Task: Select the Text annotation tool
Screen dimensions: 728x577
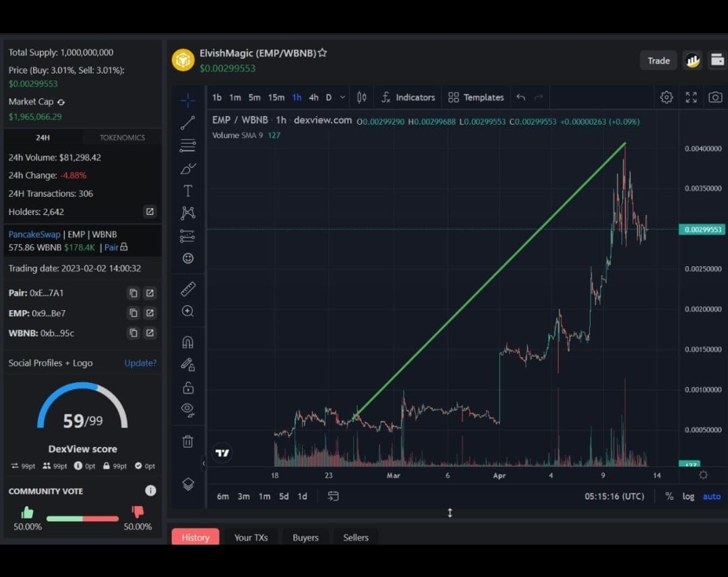Action: [187, 191]
